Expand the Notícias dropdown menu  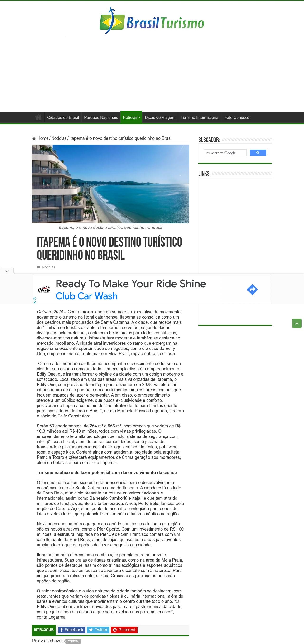pyautogui.click(x=131, y=117)
